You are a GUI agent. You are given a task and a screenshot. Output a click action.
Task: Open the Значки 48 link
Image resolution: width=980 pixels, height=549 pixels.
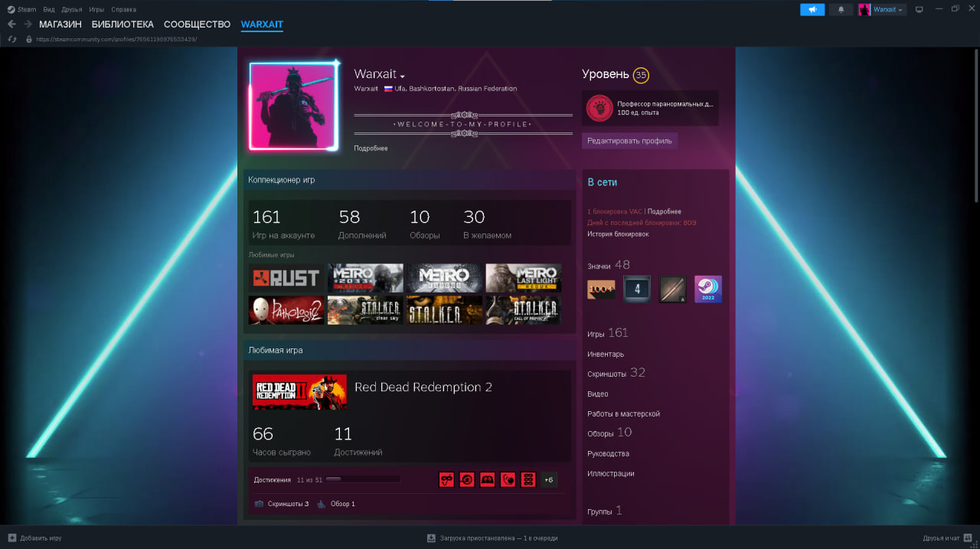[609, 266]
